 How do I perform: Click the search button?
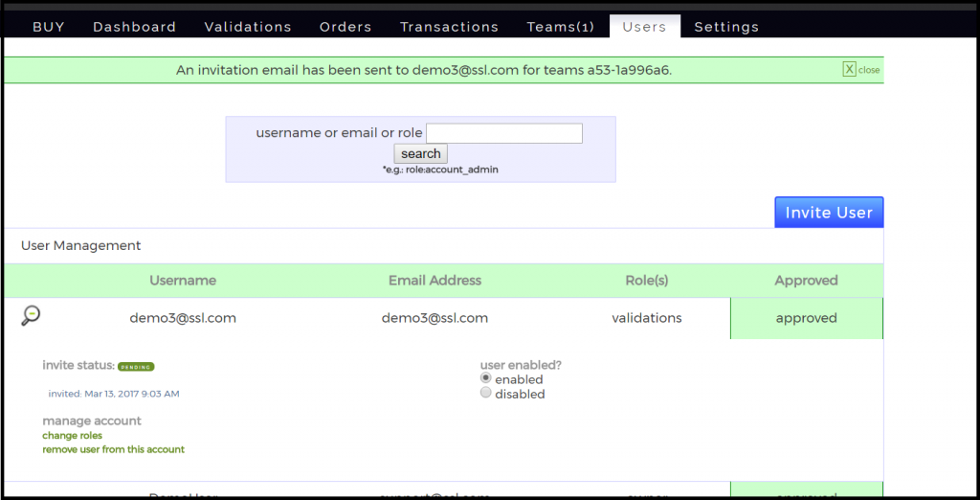pyautogui.click(x=420, y=153)
